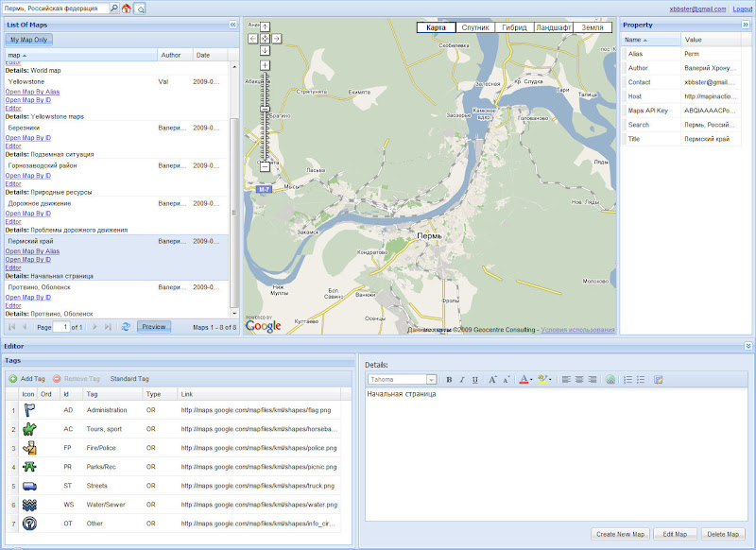Viewport: 756px width, 550px height.
Task: Click the Create New Map button
Action: point(620,534)
